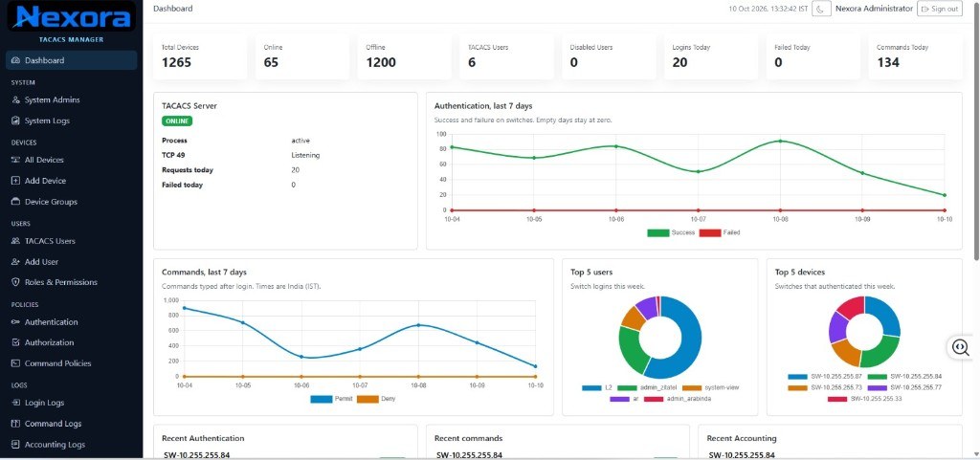The height and width of the screenshot is (460, 980).
Task: Open Authentication policies in sidebar
Action: (x=71, y=322)
